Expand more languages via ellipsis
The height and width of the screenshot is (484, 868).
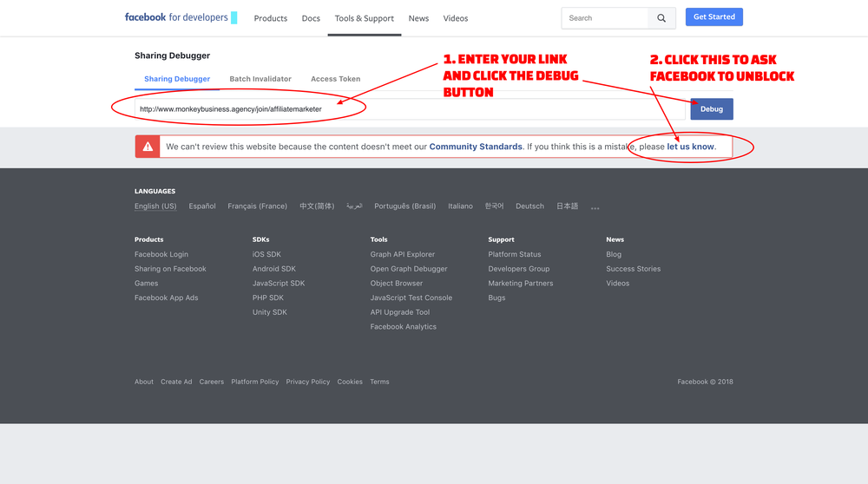(595, 207)
